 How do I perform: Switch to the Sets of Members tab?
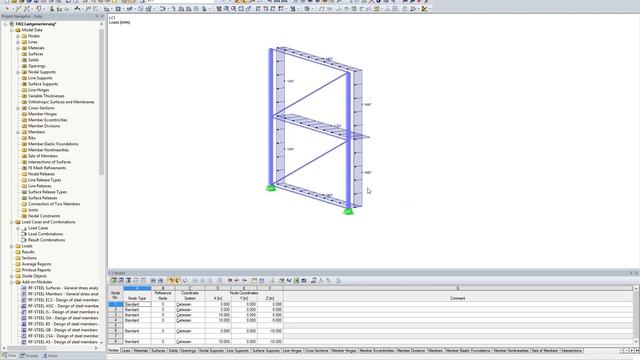544,351
